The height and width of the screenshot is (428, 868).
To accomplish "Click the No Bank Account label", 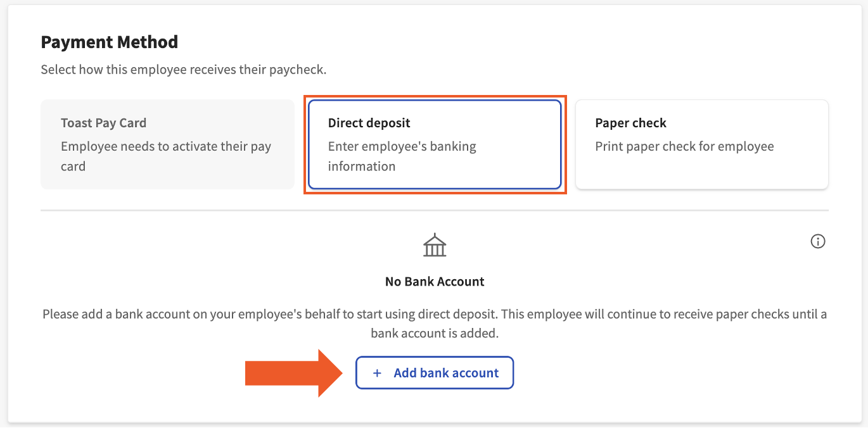I will pos(435,281).
